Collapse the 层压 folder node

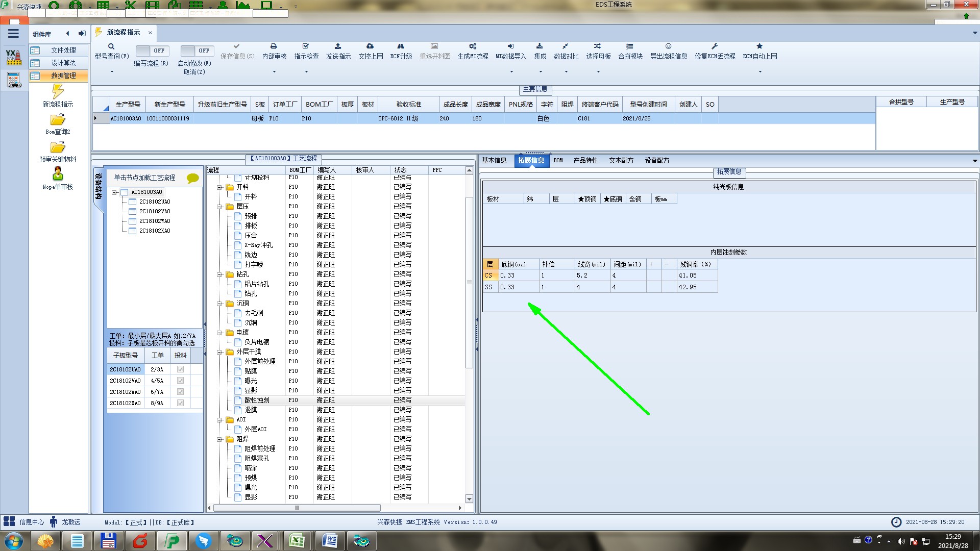pyautogui.click(x=220, y=207)
